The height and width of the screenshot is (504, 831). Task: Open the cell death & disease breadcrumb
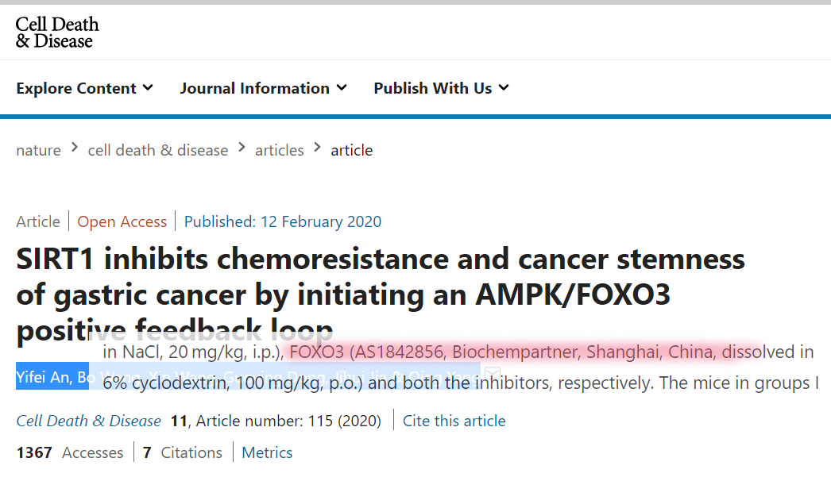pyautogui.click(x=158, y=150)
